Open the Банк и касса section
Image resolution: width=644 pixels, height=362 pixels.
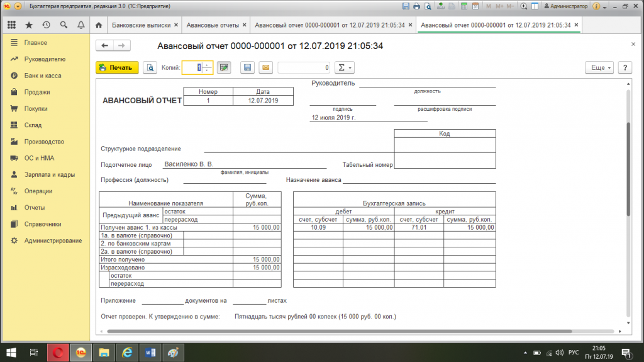coord(42,76)
